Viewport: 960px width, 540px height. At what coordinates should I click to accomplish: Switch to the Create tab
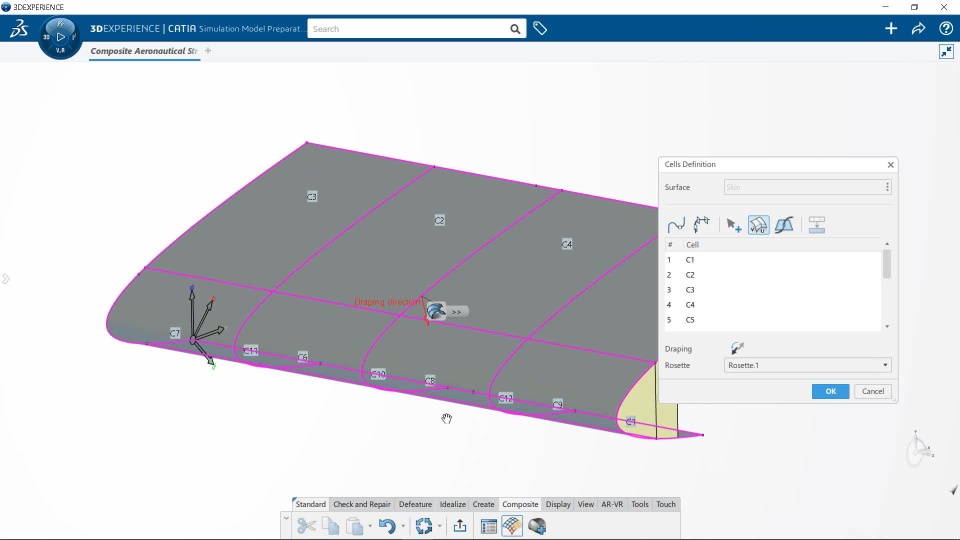pos(483,504)
